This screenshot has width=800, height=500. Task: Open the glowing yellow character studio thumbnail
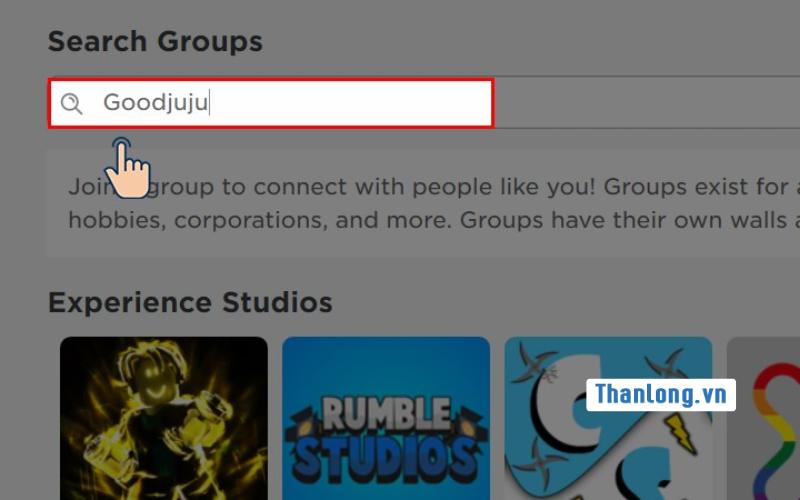click(x=164, y=418)
